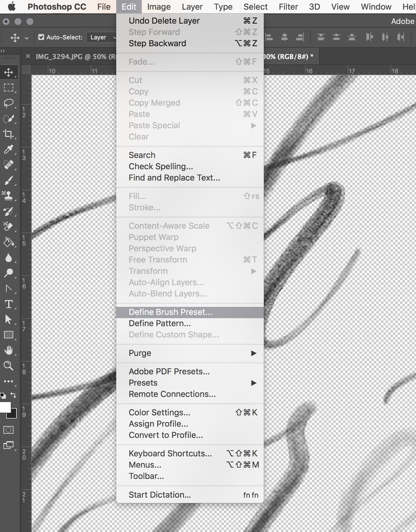Select the Lasso tool
The image size is (416, 532).
point(9,103)
